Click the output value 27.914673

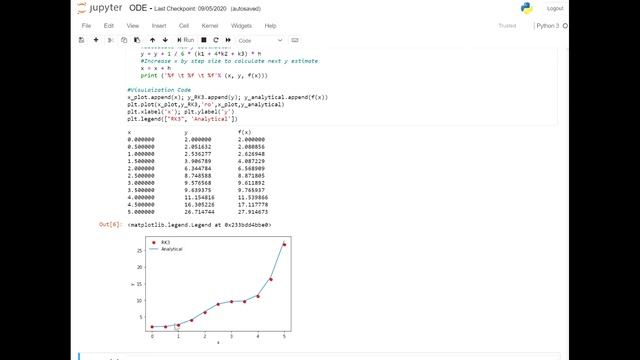253,212
